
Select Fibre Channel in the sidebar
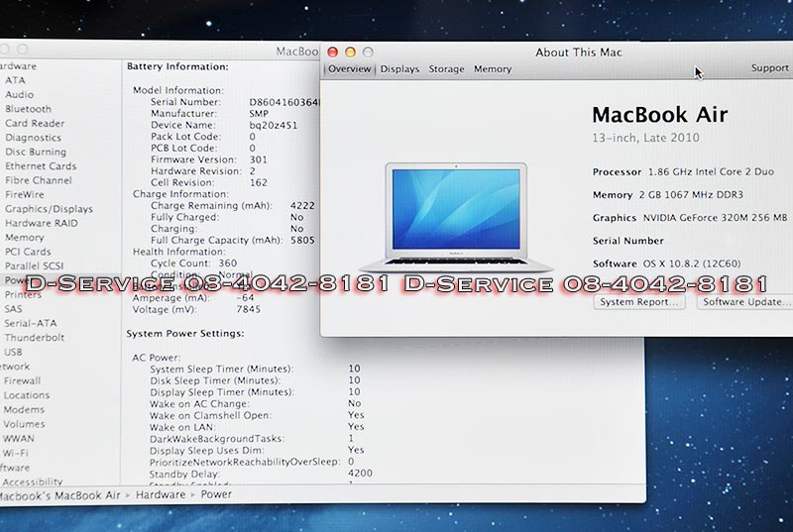39,180
